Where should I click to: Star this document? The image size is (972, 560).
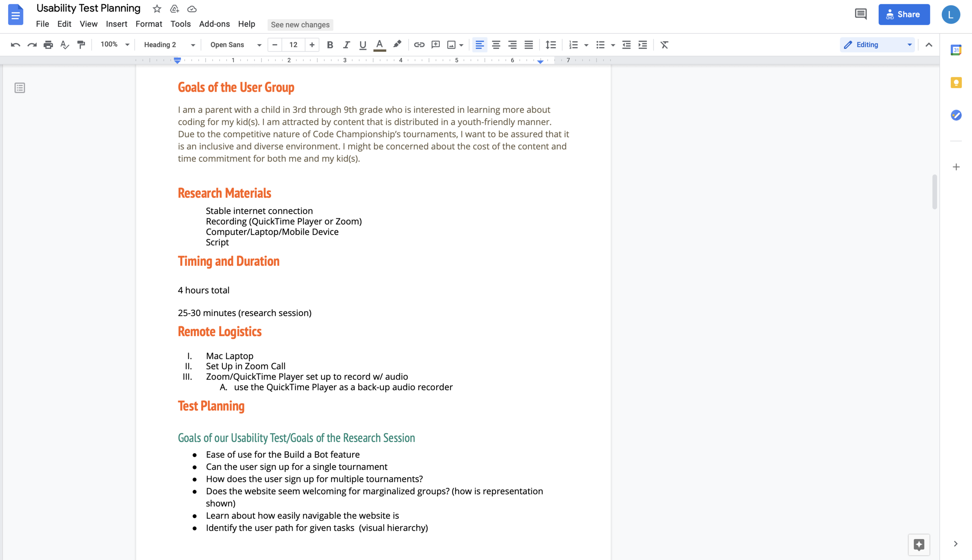click(x=157, y=9)
